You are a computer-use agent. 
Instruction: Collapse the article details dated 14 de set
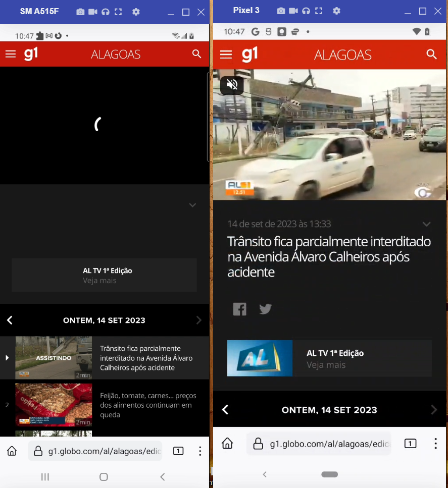coord(427,224)
